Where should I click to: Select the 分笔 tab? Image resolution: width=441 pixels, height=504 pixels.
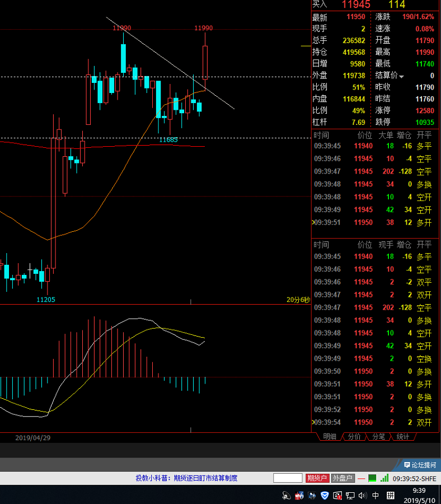378,437
